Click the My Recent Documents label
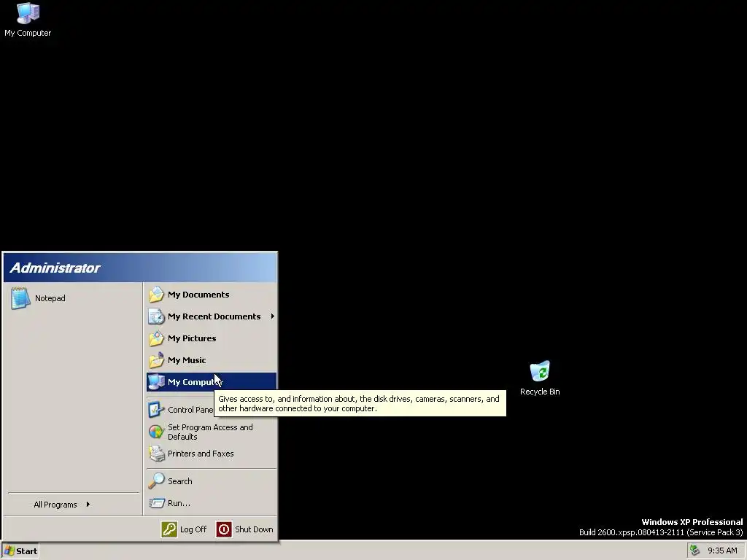 point(214,316)
